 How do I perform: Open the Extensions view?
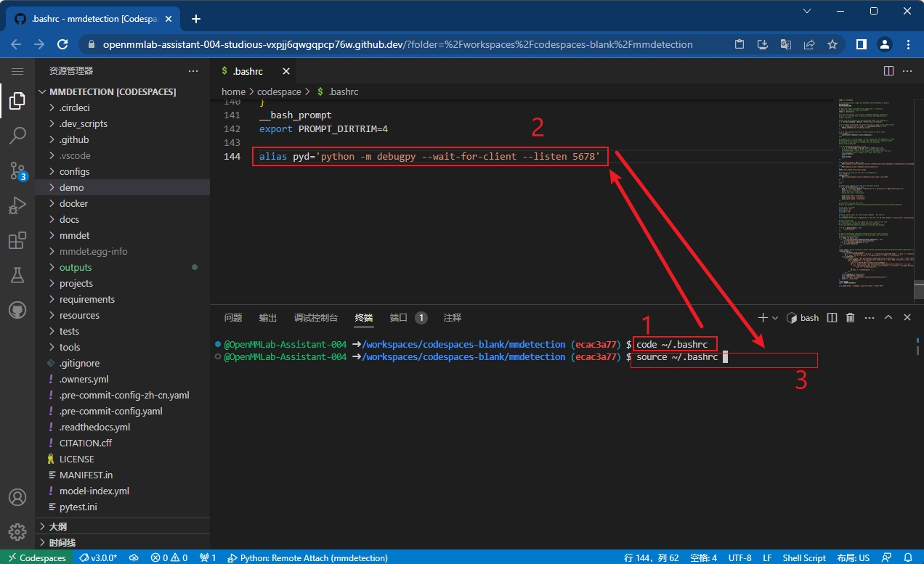(x=17, y=240)
